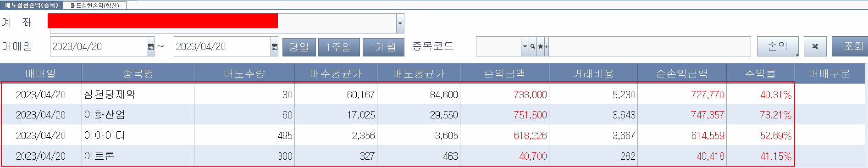Click average buy price 2,356

tap(364, 136)
